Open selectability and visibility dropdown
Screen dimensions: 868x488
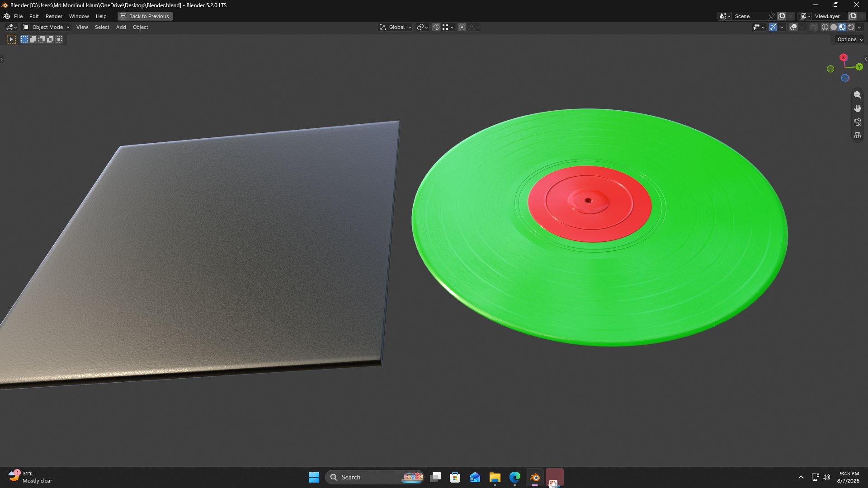[759, 28]
